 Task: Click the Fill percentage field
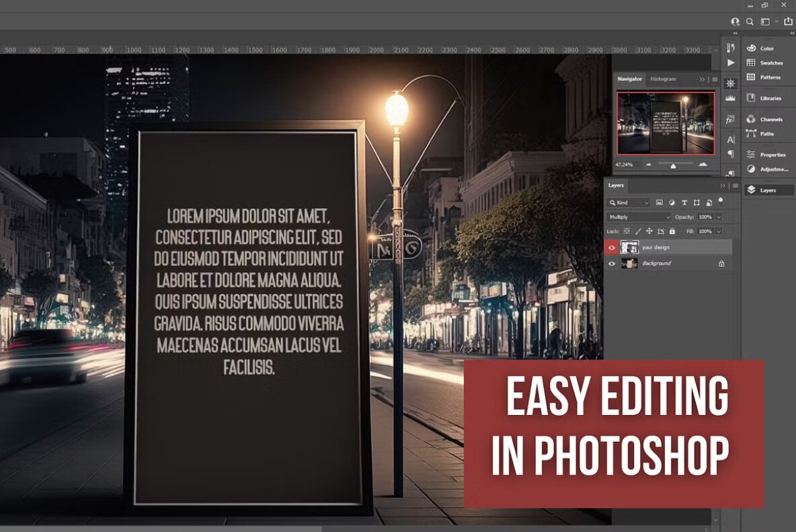click(705, 231)
